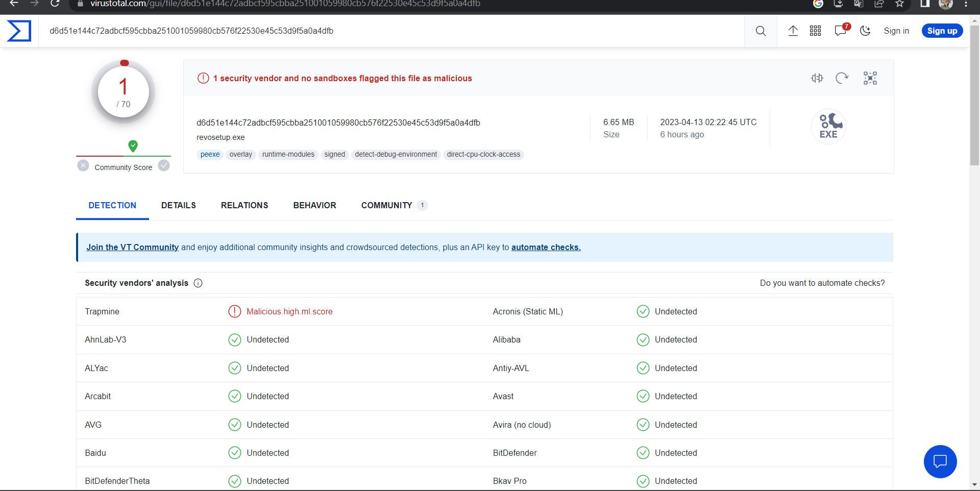Viewport: 980px width, 491px height.
Task: Reload the page in the browser
Action: point(55,4)
